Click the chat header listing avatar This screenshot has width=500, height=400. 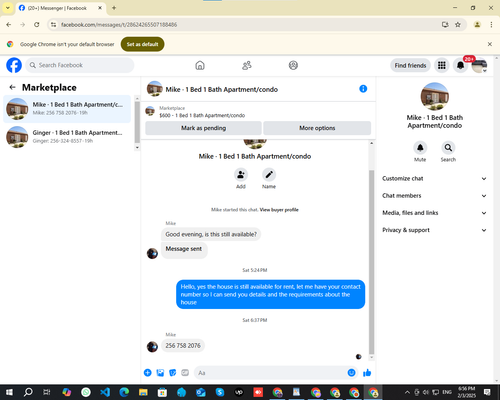point(155,89)
